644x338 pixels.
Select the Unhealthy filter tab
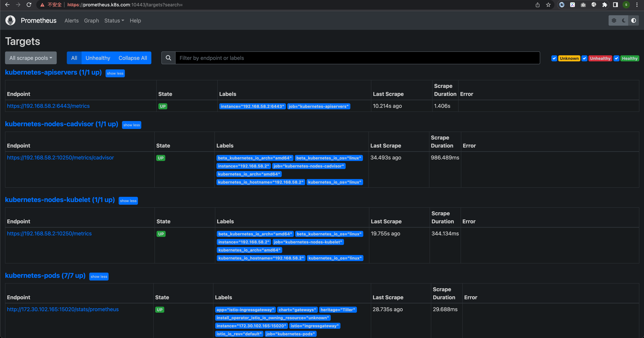(98, 58)
